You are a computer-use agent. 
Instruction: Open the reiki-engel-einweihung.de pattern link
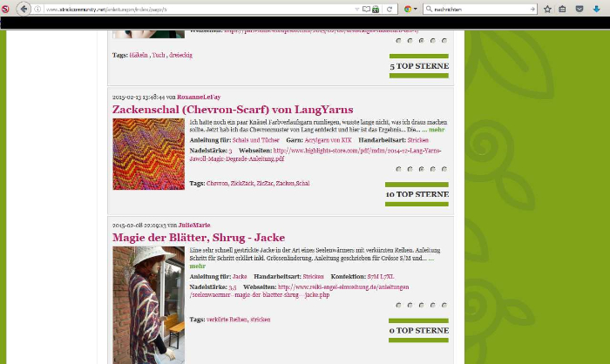[x=299, y=291]
